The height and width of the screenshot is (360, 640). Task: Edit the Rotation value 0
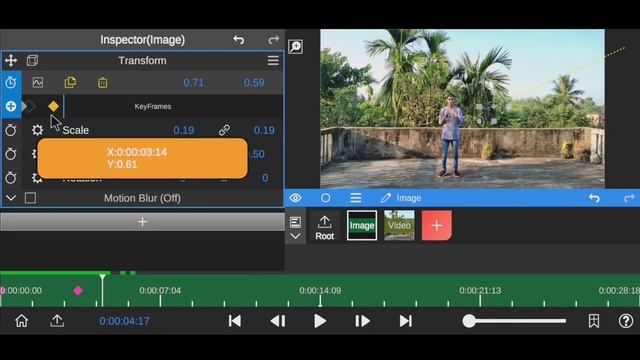(265, 178)
